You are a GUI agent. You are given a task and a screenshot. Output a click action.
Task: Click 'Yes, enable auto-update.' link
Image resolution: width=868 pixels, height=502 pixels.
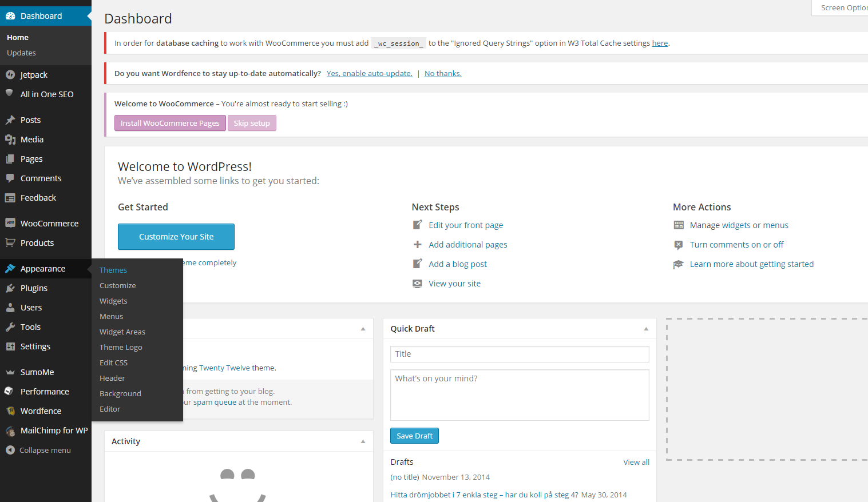coord(370,73)
